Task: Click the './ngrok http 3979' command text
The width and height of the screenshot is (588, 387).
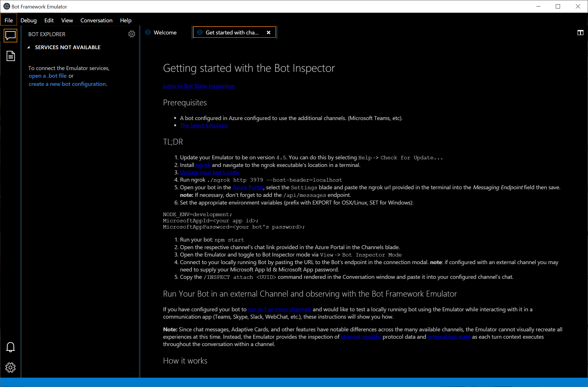Action: pos(274,180)
